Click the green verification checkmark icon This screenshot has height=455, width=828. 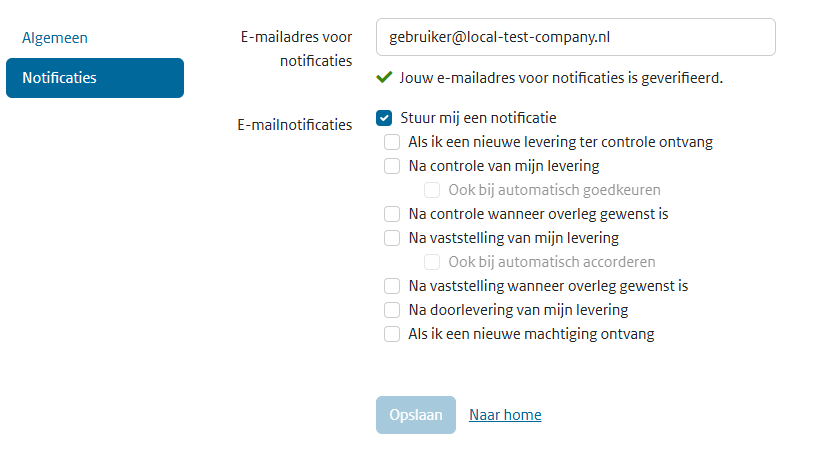(384, 77)
